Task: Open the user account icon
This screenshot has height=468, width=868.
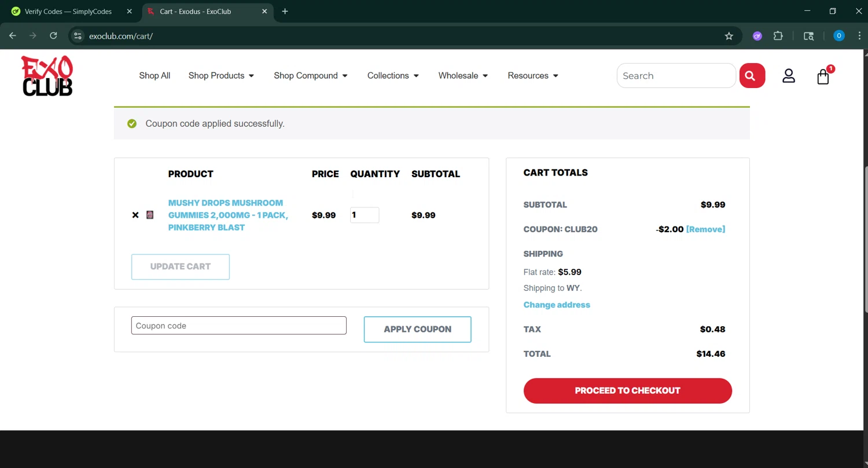Action: pos(789,76)
